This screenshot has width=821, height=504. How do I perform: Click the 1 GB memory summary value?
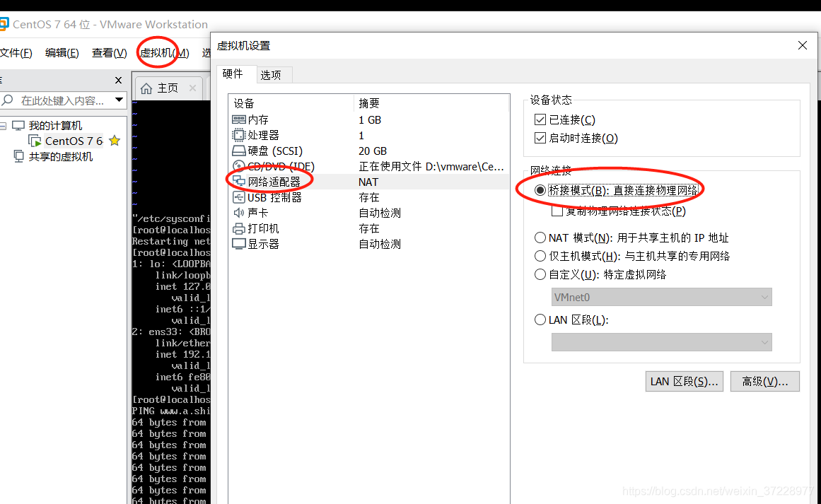point(370,120)
